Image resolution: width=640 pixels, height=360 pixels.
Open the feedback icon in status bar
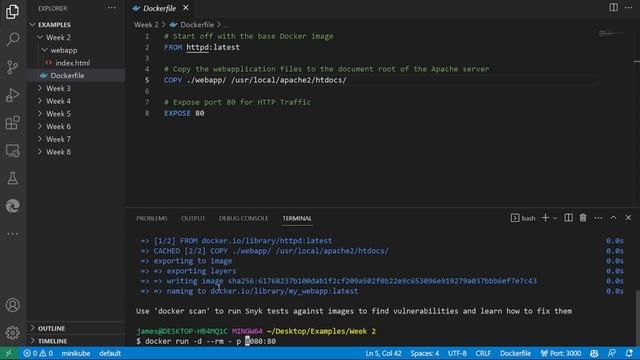(612, 353)
